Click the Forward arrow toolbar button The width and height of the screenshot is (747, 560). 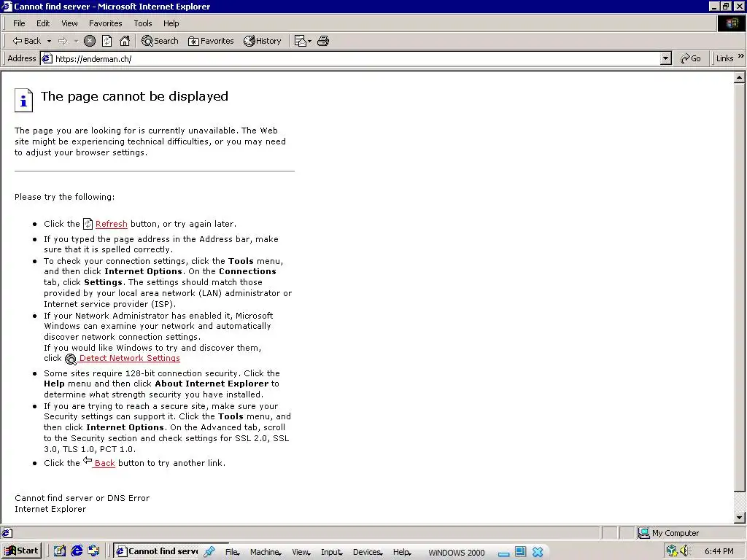[x=63, y=41]
